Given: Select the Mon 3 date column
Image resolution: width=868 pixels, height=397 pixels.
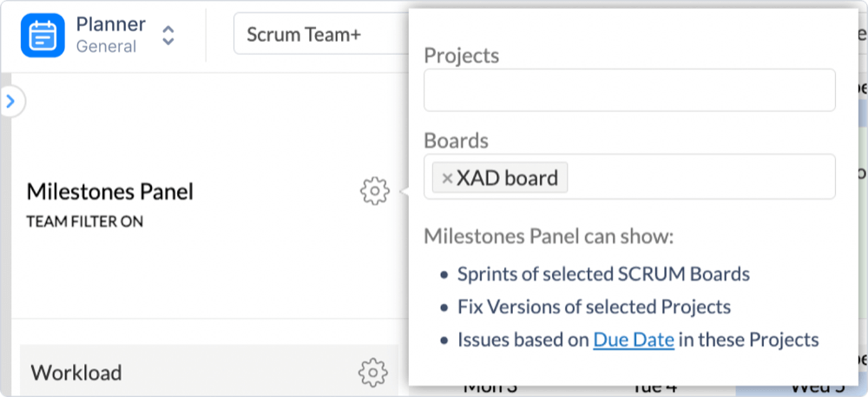Looking at the screenshot, I should pyautogui.click(x=490, y=388).
